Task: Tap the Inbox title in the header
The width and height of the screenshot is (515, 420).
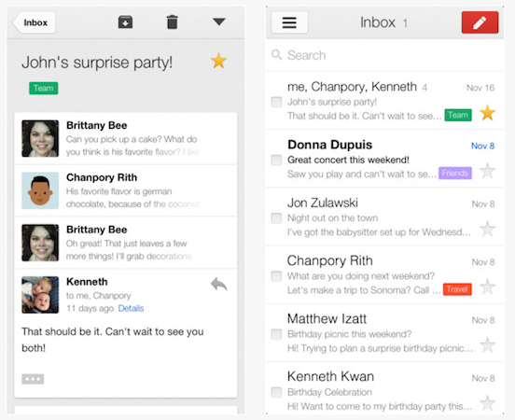Action: coord(378,22)
